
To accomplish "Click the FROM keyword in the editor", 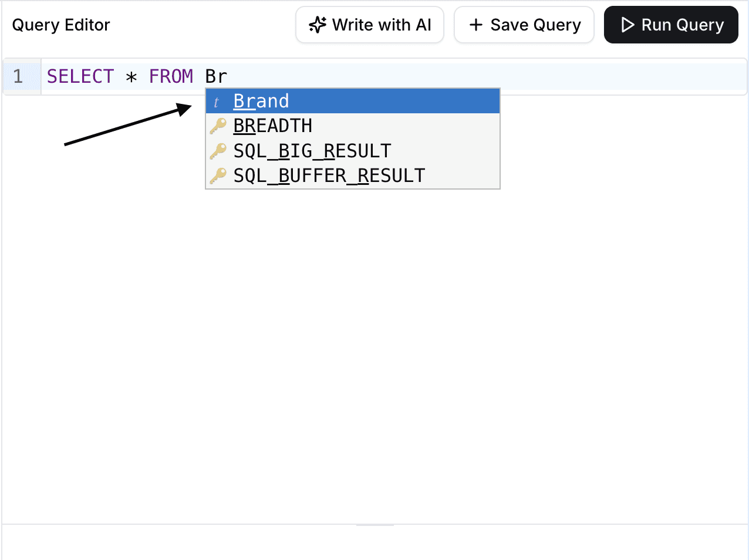I will [171, 76].
